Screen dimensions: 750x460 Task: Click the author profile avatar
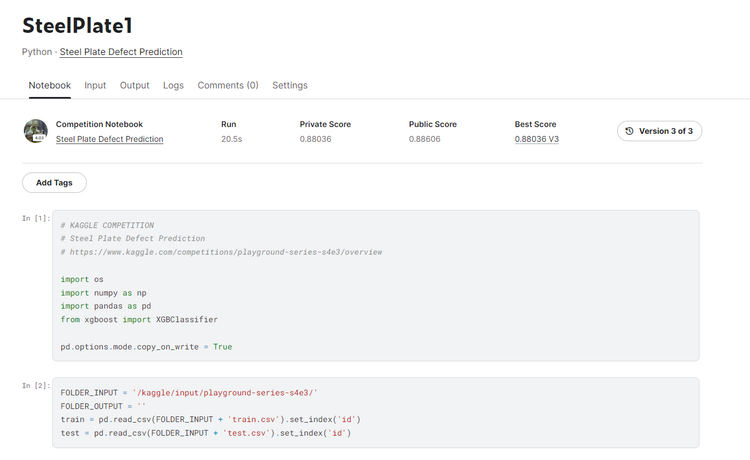36,131
